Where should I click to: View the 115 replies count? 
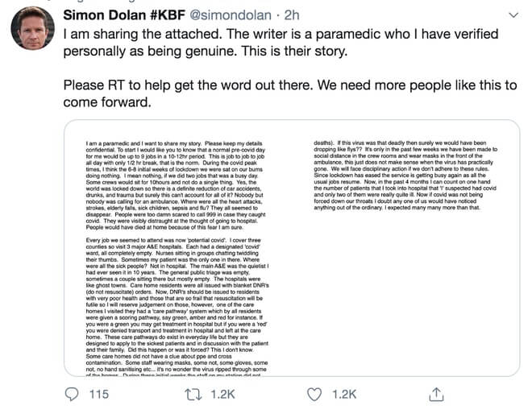click(x=98, y=394)
